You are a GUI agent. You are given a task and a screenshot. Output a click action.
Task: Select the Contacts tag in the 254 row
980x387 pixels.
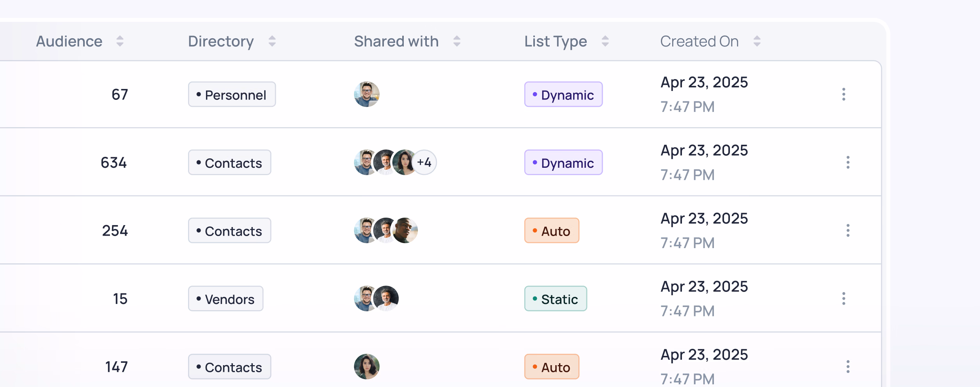(x=229, y=231)
